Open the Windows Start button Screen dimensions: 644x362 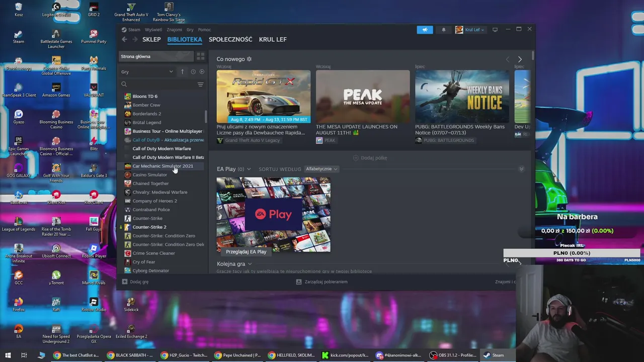pos(8,355)
